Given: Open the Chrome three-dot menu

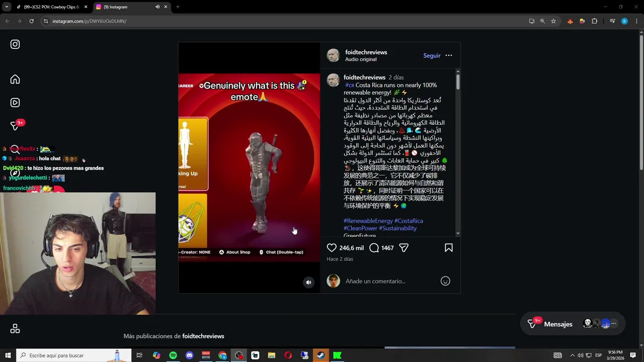Looking at the screenshot, I should [637, 21].
